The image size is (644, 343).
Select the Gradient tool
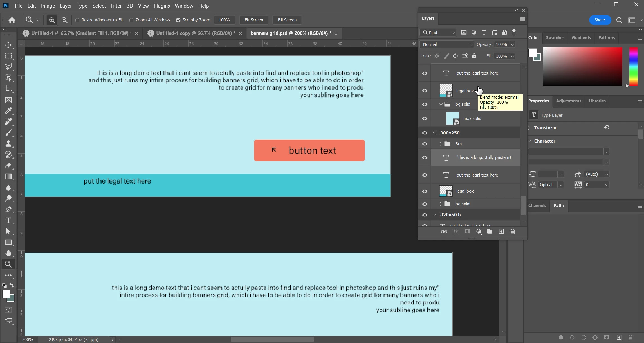pos(8,177)
